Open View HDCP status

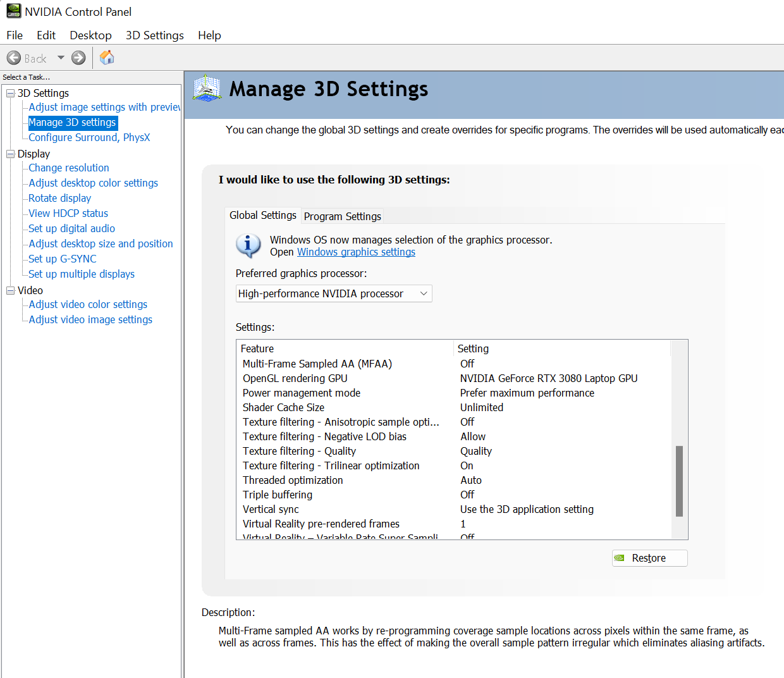[x=68, y=213]
